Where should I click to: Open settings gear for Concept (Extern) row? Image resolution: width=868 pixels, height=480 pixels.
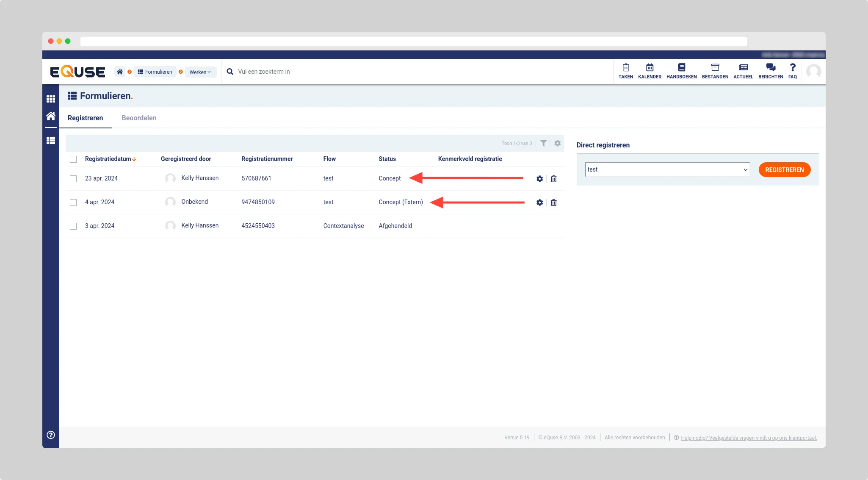pos(539,203)
